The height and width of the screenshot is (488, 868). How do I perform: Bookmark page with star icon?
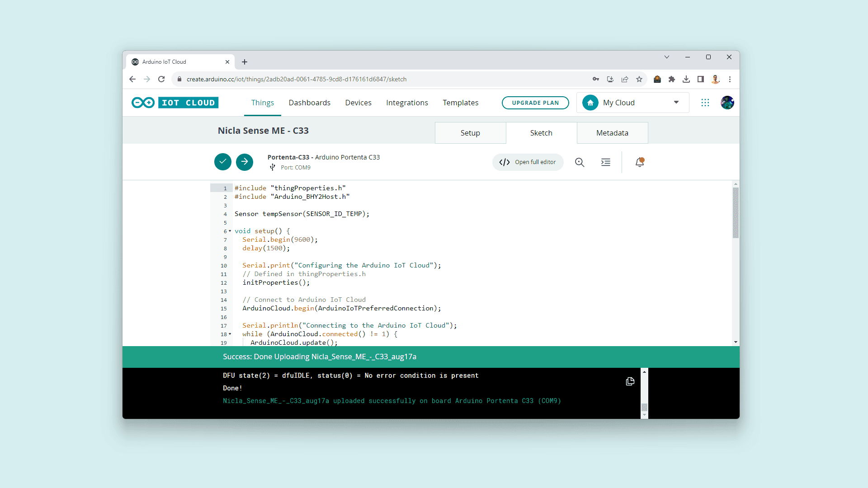coord(639,79)
